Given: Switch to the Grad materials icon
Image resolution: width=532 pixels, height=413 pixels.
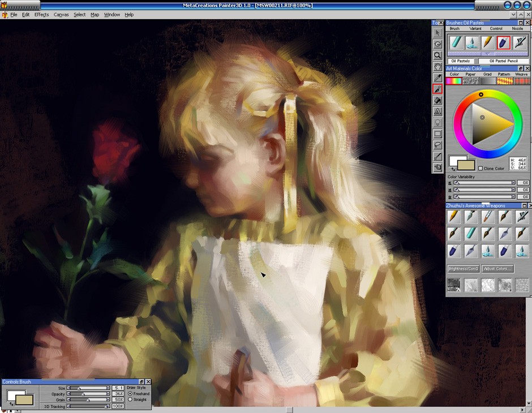Looking at the screenshot, I should 487,81.
